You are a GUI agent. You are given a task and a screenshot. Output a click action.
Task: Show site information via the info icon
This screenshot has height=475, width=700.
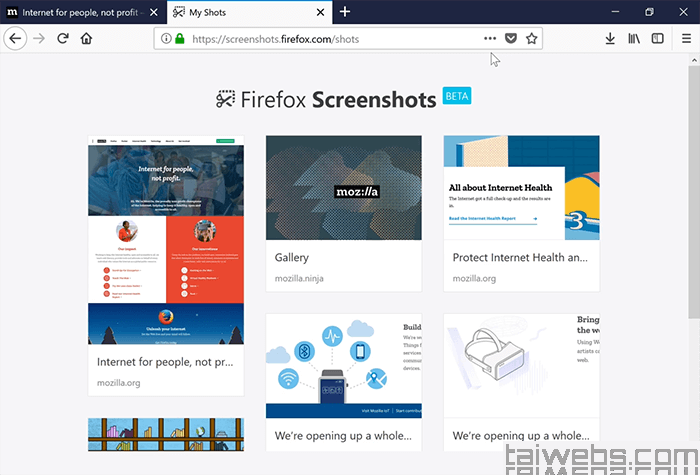pos(166,39)
